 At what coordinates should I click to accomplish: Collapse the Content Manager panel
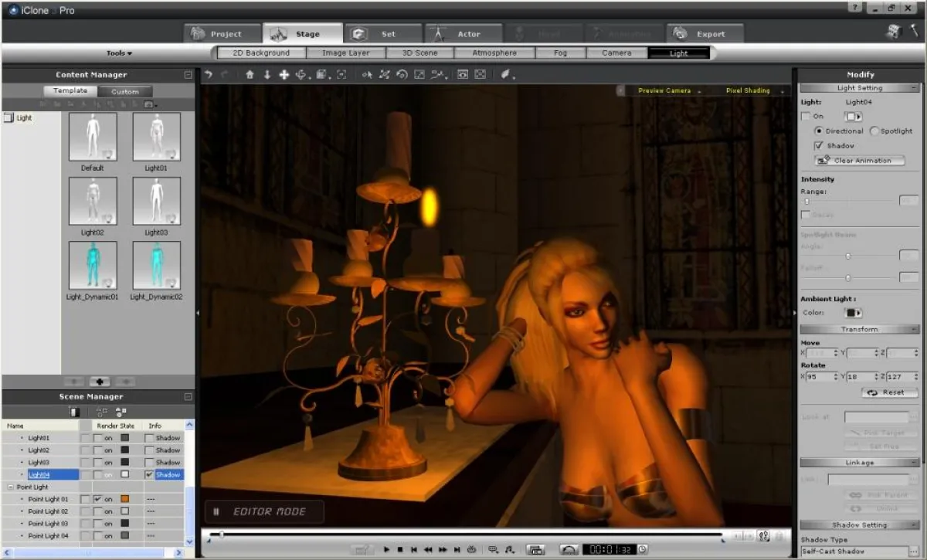[x=188, y=75]
